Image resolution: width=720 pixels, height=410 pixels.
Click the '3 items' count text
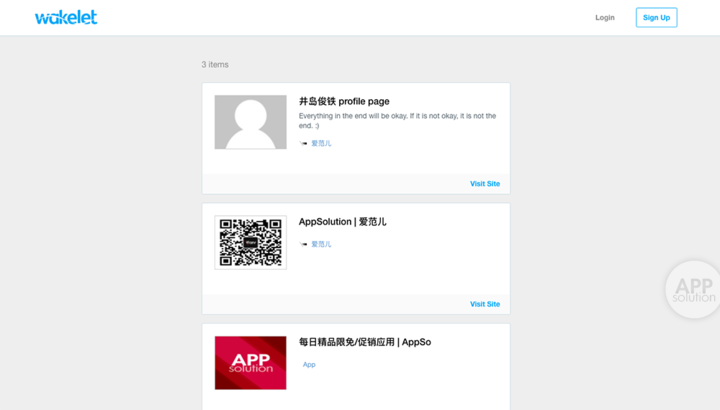pyautogui.click(x=215, y=65)
